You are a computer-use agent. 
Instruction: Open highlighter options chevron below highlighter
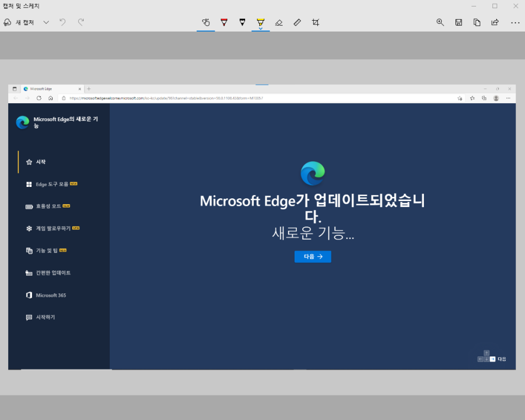point(260,28)
